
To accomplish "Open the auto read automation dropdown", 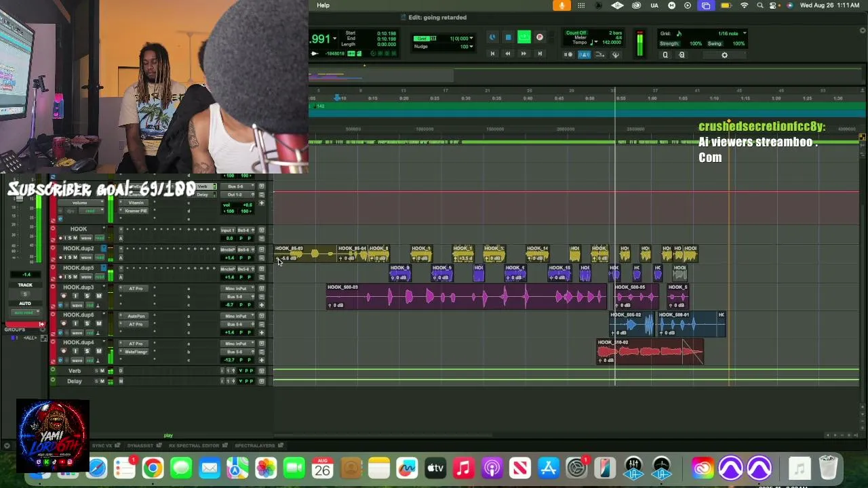I will pos(25,312).
